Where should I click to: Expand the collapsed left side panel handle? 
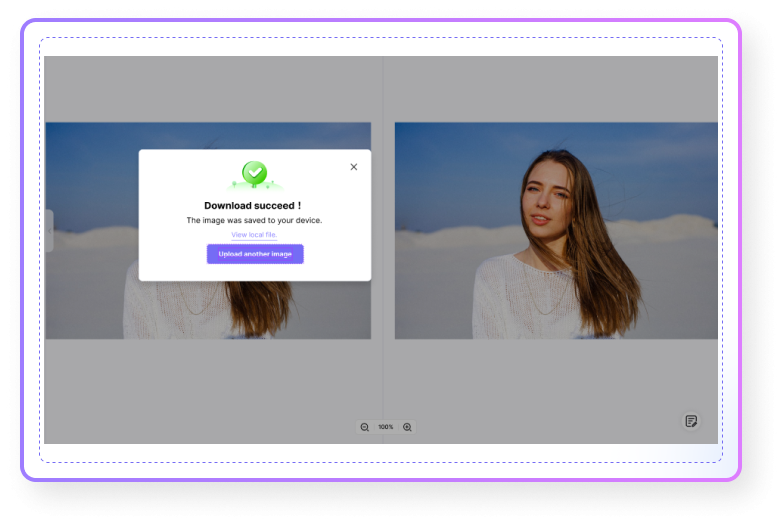pyautogui.click(x=49, y=231)
